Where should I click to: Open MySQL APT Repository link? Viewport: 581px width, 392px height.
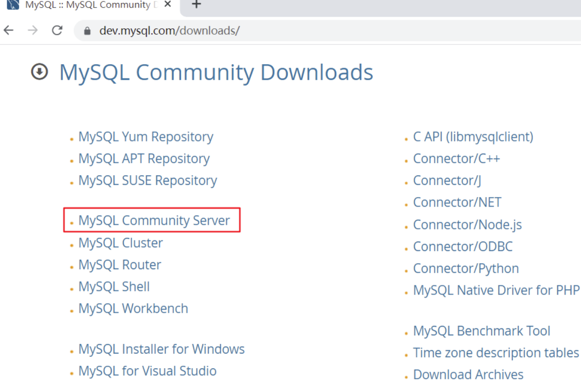tap(144, 159)
